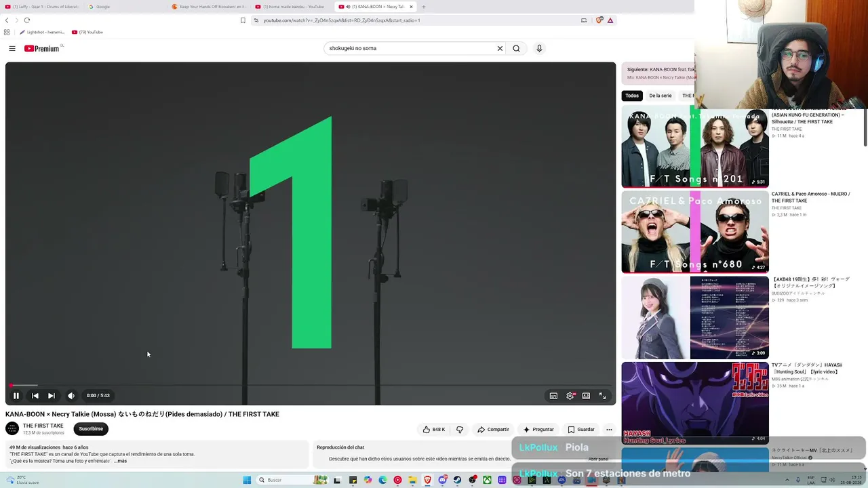Screen dimensions: 868x488
Task: Switch to the Google browser tab
Action: [125, 7]
